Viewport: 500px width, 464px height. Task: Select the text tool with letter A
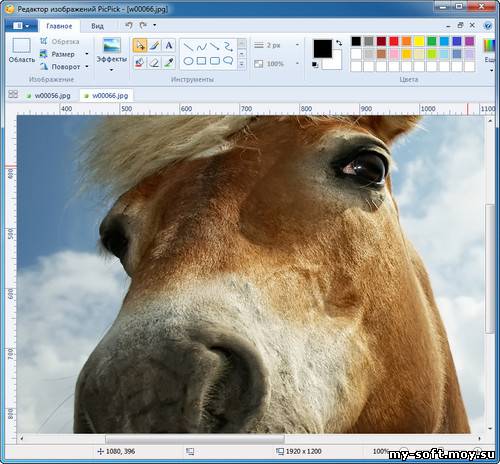[x=169, y=45]
